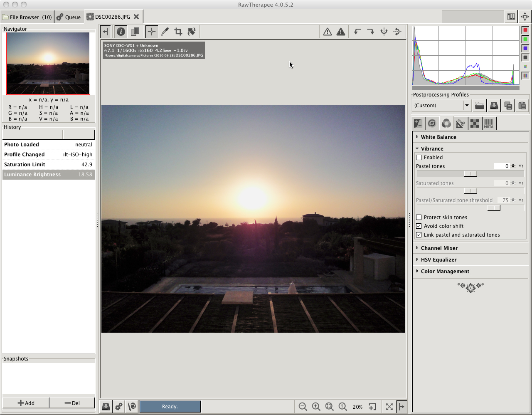Switch to the Transform tab (scissors)
This screenshot has width=532, height=415.
pos(461,123)
